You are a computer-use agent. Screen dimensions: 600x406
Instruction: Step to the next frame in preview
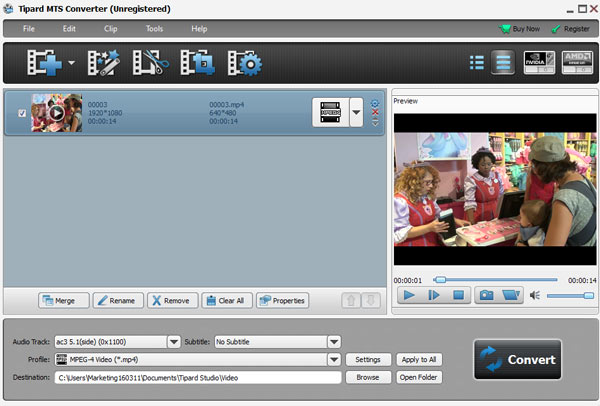[x=434, y=295]
